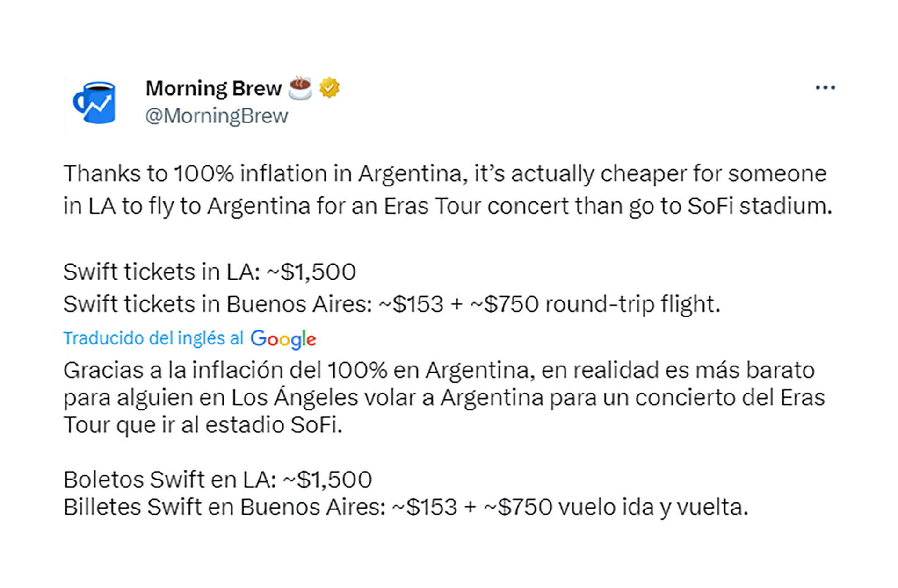Viewport: 898px width, 588px height.
Task: Click the gold verified badge
Action: 329,87
